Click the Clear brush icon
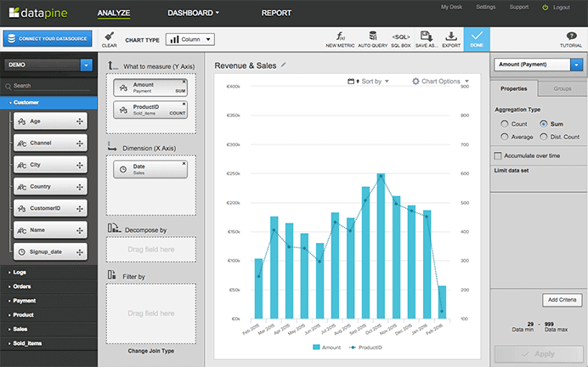The height and width of the screenshot is (367, 588). pyautogui.click(x=109, y=36)
